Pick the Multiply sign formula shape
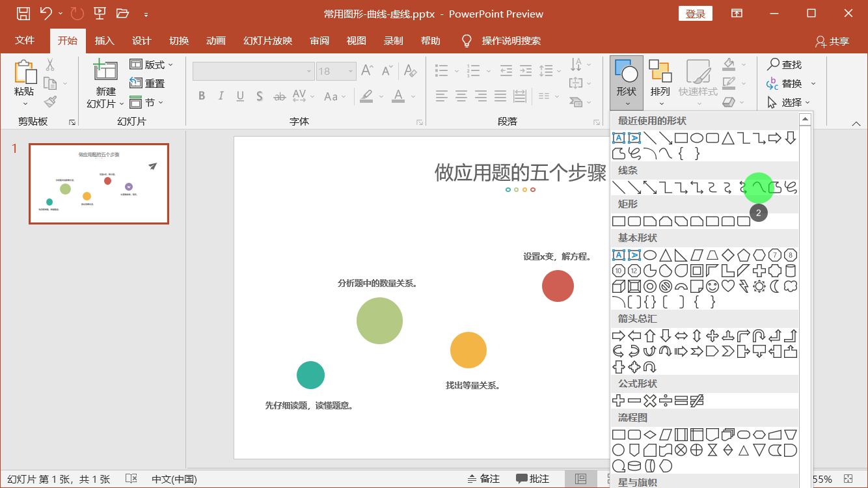The width and height of the screenshot is (868, 488). click(x=650, y=401)
